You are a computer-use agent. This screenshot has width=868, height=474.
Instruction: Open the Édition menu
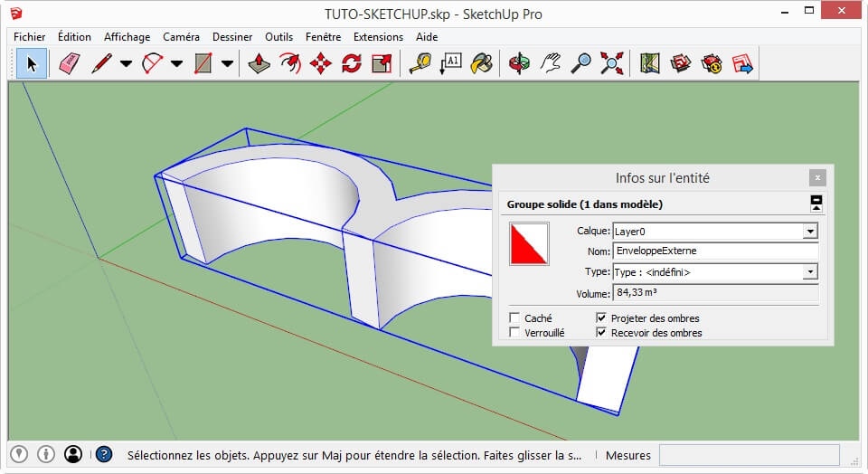click(x=74, y=36)
